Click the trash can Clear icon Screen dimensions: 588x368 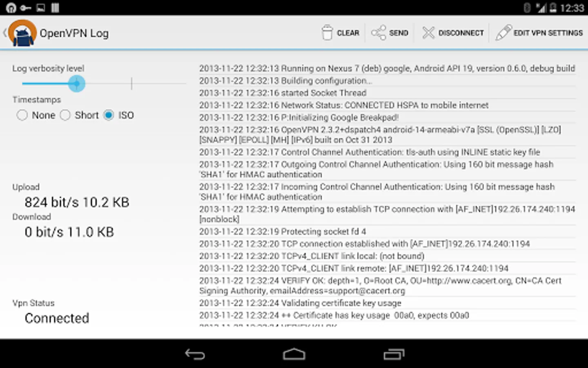click(x=327, y=33)
